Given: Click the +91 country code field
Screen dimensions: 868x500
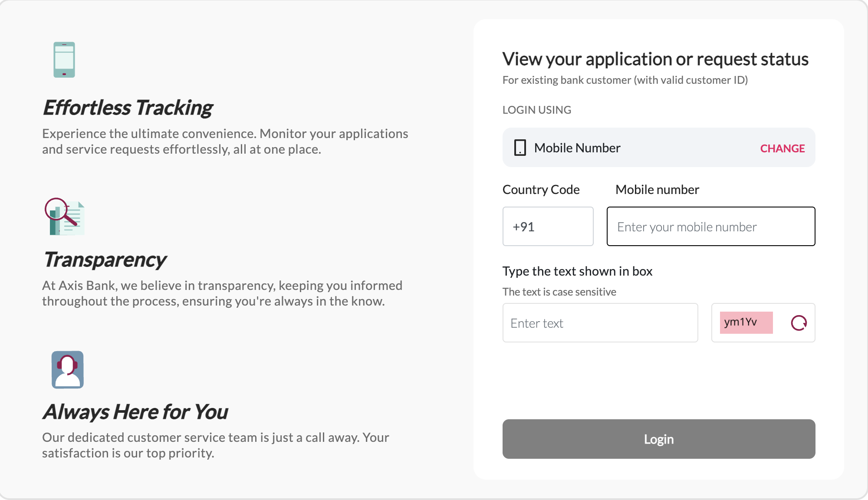Looking at the screenshot, I should coord(548,227).
